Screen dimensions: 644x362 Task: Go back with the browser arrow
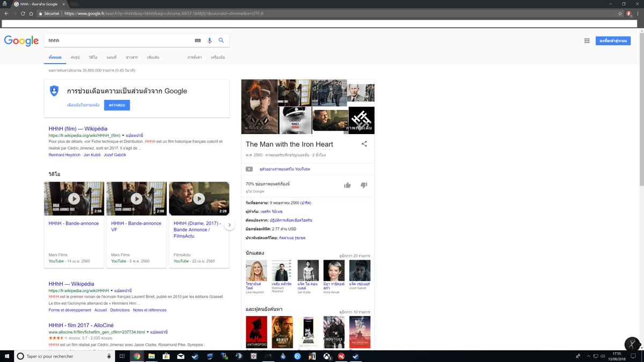tap(6, 13)
